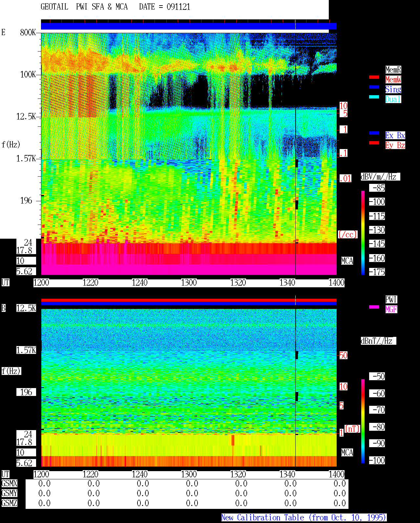Click the [/cc] density axis label

pos(347,235)
